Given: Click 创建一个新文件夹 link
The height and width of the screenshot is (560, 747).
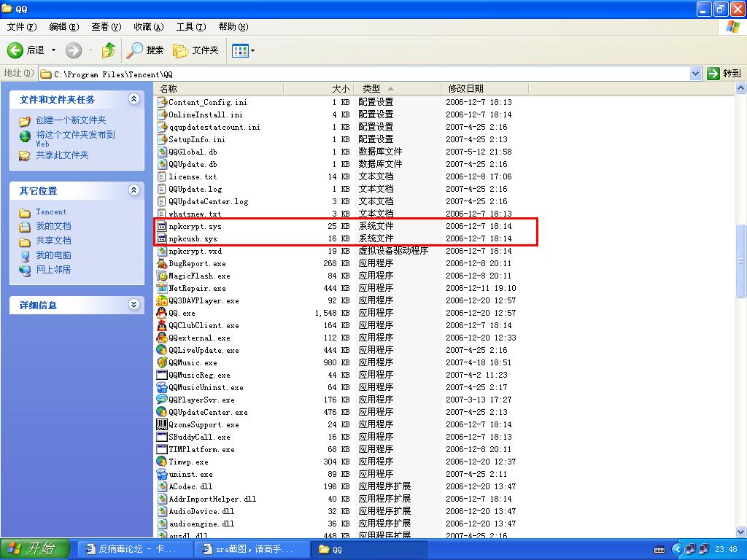Looking at the screenshot, I should pos(71,120).
